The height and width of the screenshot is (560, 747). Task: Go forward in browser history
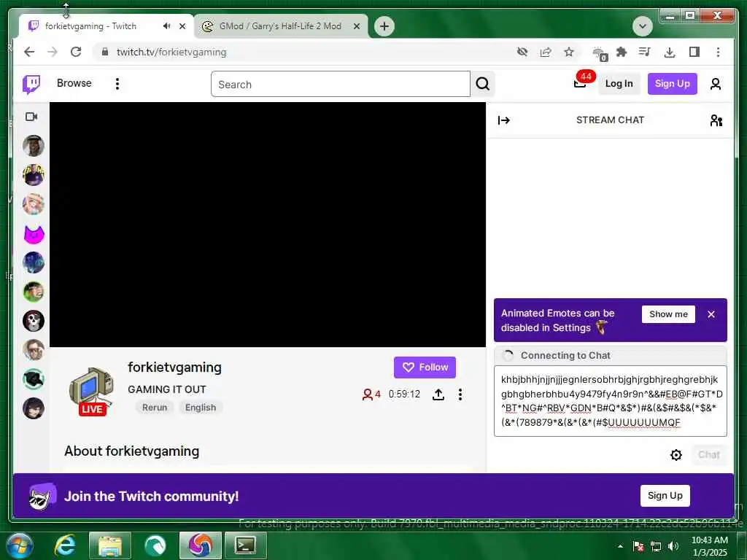(x=53, y=52)
